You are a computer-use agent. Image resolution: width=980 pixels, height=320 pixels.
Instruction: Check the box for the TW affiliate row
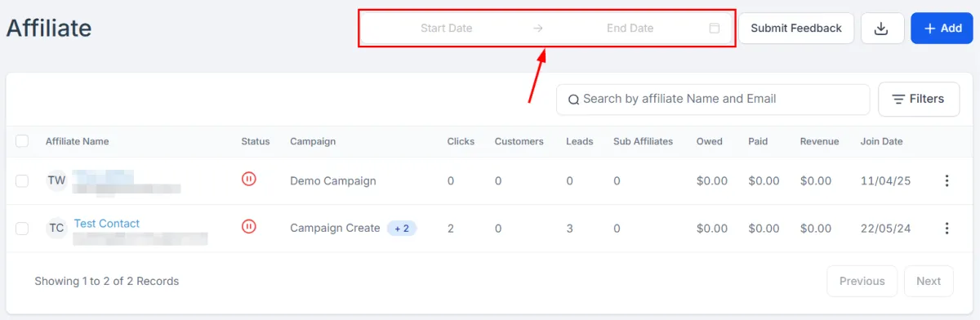point(22,181)
